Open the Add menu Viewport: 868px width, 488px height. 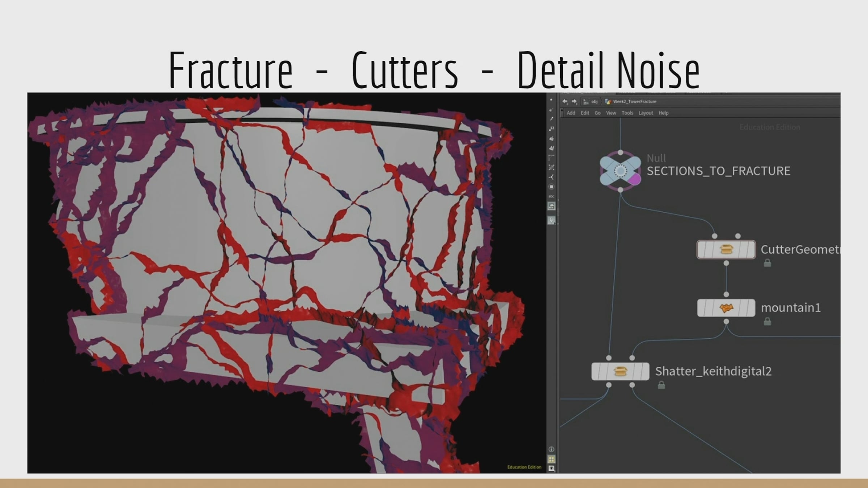571,113
